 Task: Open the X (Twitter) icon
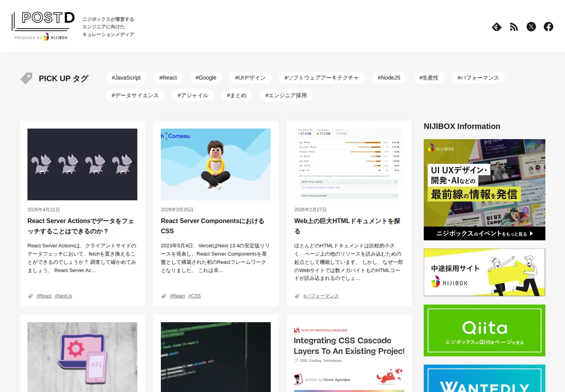point(531,27)
